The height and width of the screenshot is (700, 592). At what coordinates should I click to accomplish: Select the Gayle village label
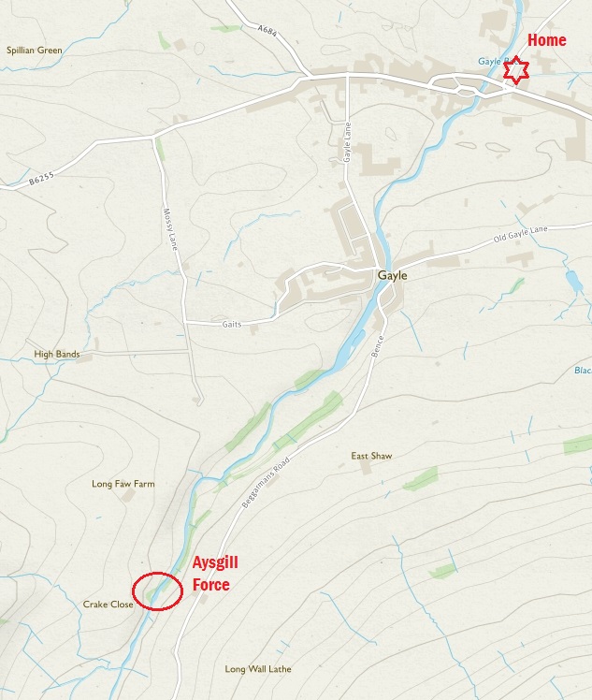[x=393, y=275]
